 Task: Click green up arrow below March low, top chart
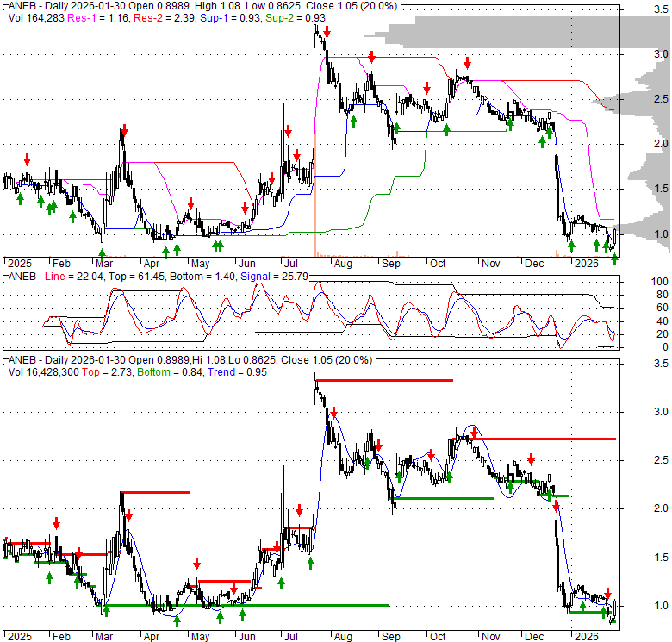coord(102,253)
